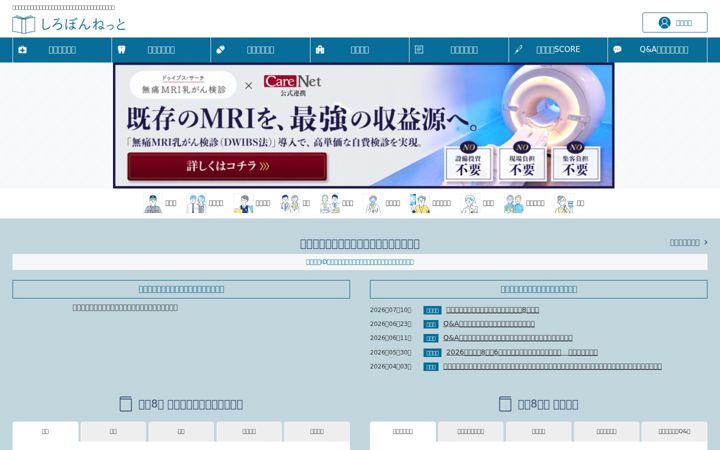Image resolution: width=720 pixels, height=450 pixels.
Task: Click the CareNet logo on the banner
Action: click(292, 84)
